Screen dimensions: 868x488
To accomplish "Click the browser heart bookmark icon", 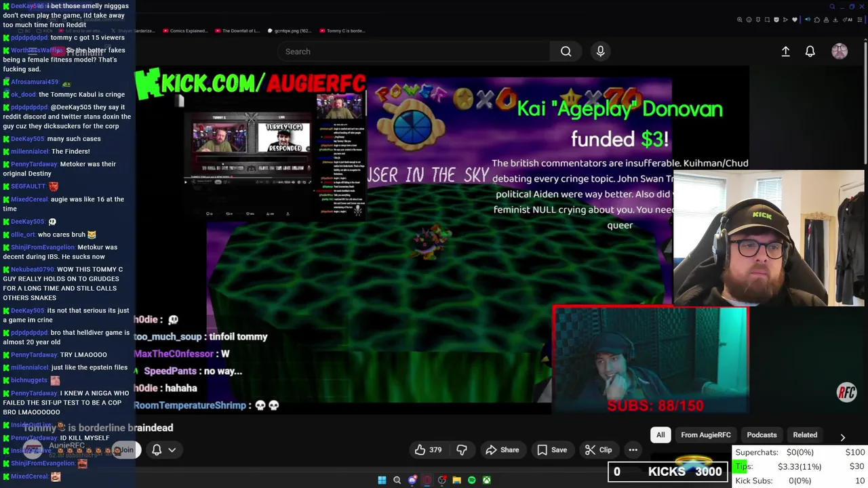I will [x=795, y=20].
